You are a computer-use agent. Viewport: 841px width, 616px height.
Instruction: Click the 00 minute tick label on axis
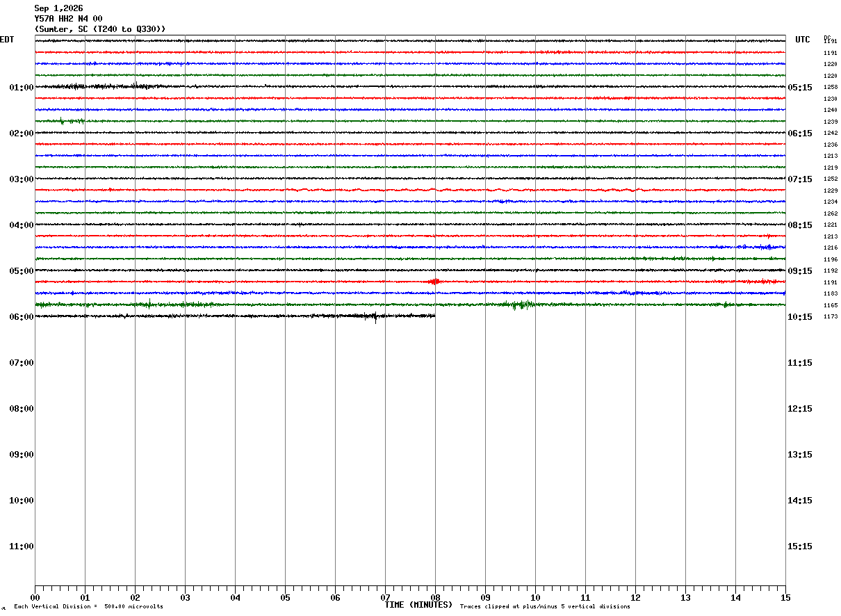pos(35,597)
